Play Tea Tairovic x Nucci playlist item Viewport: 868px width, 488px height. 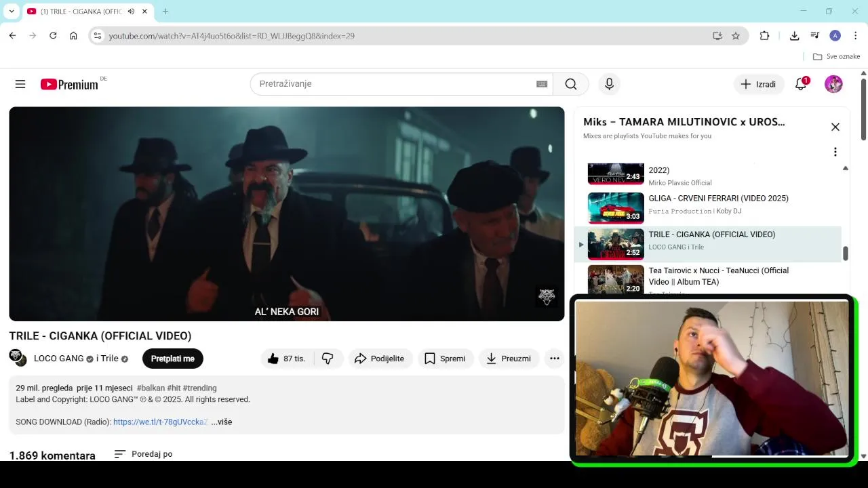click(x=709, y=279)
